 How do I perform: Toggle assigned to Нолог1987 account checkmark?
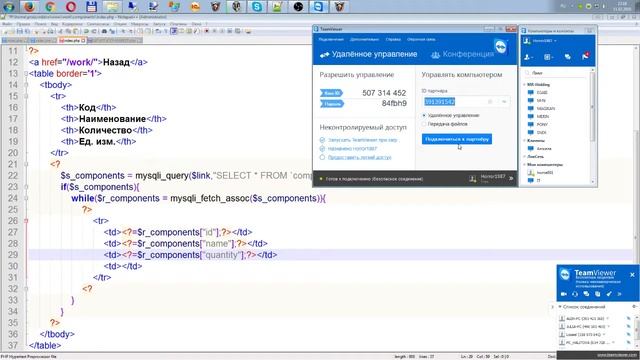[322, 149]
